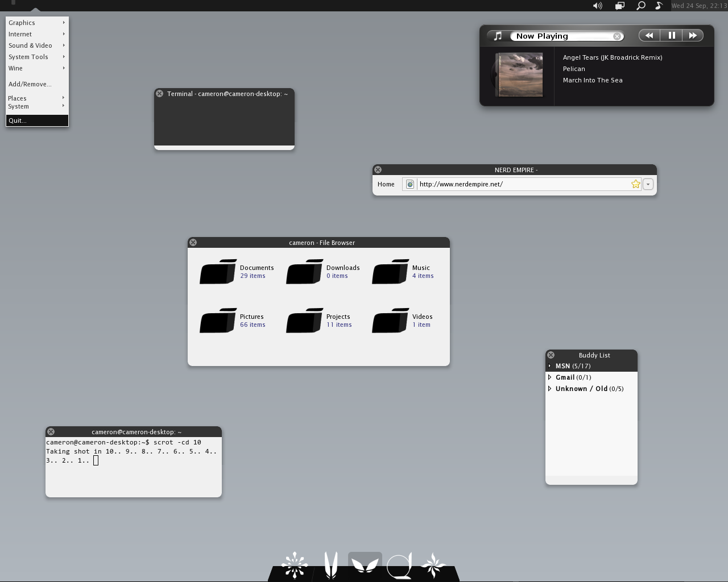Skip to previous track
Screen dimensions: 728x582
pos(649,35)
